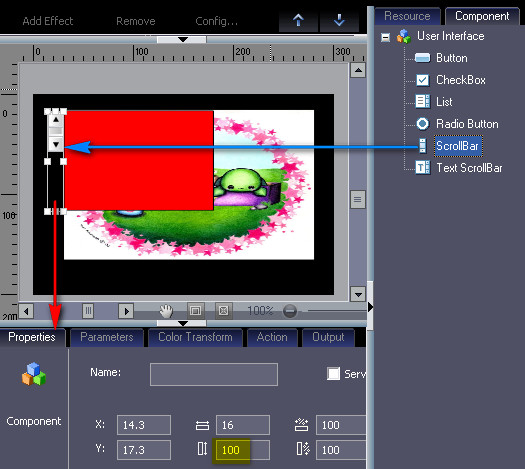The width and height of the screenshot is (525, 469).
Task: Click the ScrollBar component icon
Action: 423,146
